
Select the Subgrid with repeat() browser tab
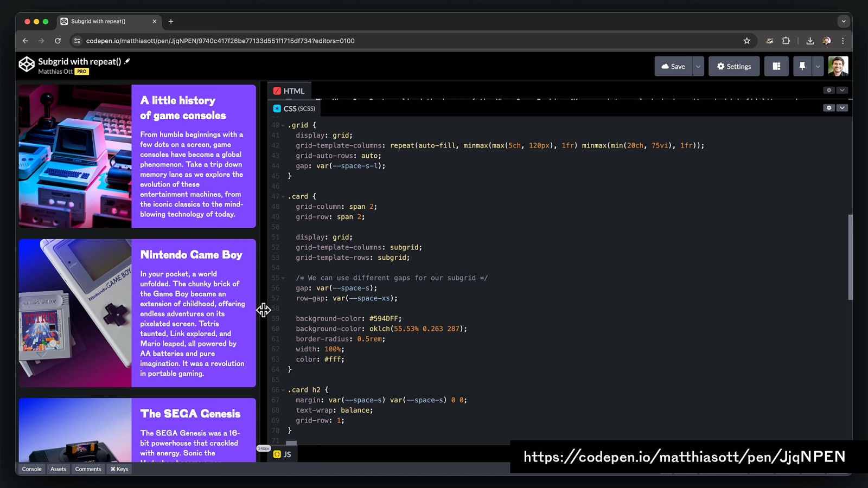coord(108,22)
